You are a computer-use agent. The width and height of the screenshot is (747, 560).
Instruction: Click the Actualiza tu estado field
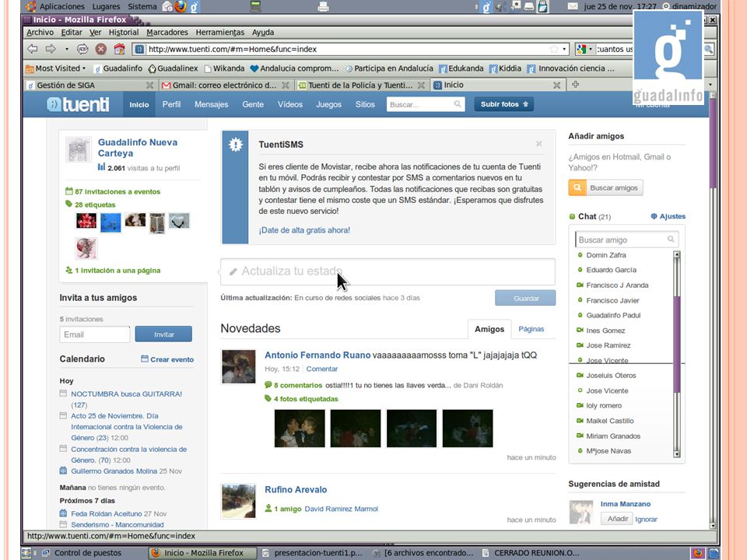[x=388, y=271]
